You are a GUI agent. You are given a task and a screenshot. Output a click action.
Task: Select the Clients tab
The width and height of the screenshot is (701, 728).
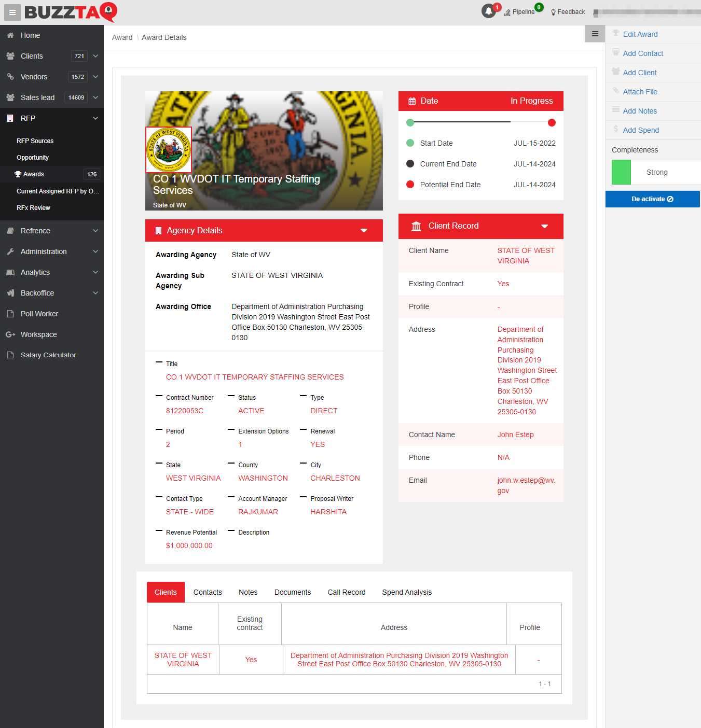coord(166,592)
